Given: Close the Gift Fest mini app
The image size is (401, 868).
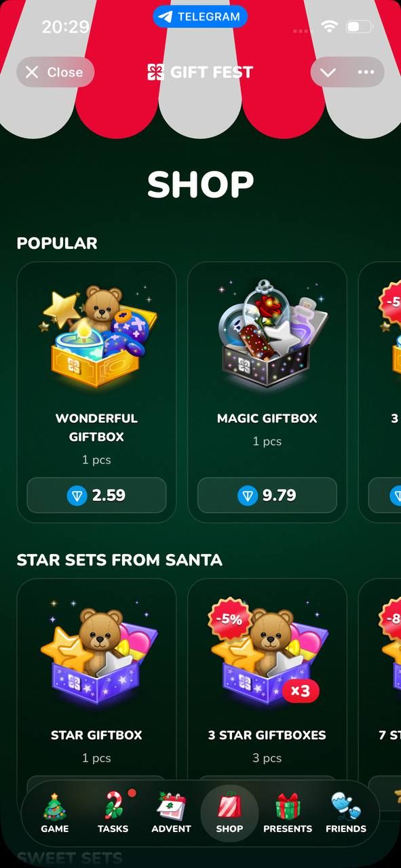Looking at the screenshot, I should 55,73.
